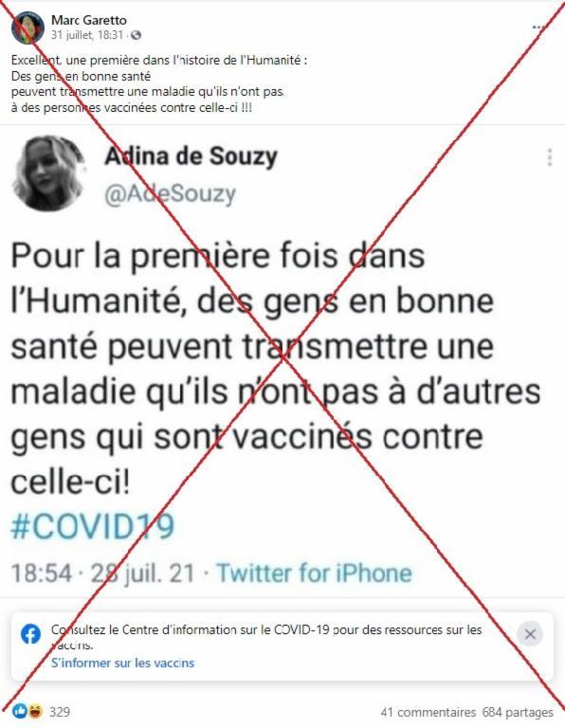Open the post timestamp 31 juillet, 18:31
Image resolution: width=565 pixels, height=728 pixels.
[87, 35]
